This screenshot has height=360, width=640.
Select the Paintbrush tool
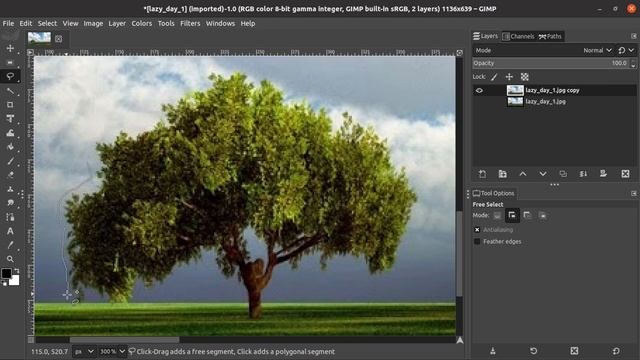point(10,161)
